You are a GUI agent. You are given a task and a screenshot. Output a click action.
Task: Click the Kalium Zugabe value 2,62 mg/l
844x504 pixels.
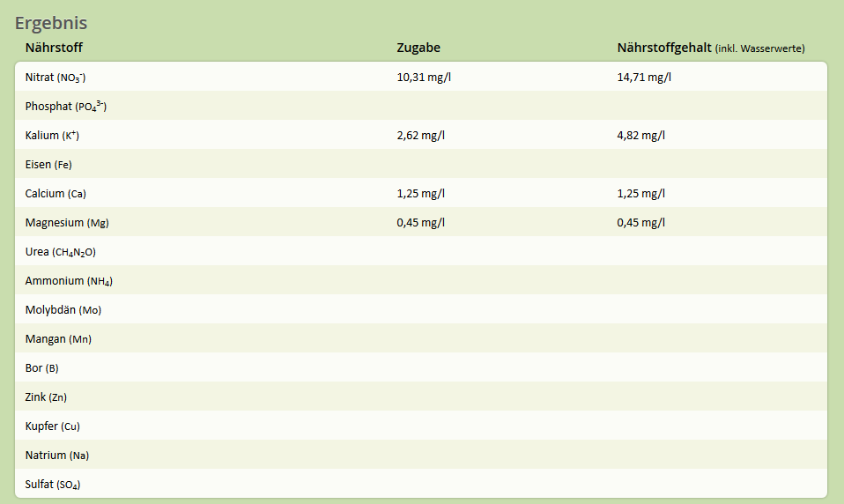[421, 135]
